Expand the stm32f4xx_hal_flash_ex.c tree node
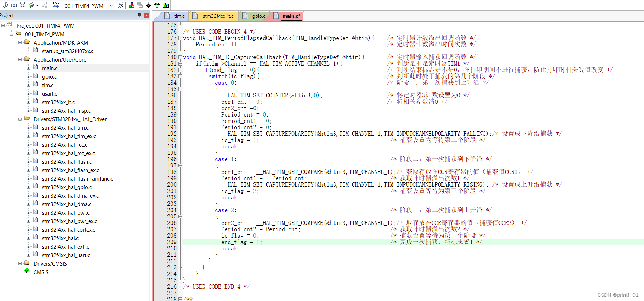644x301 pixels. pyautogui.click(x=29, y=170)
